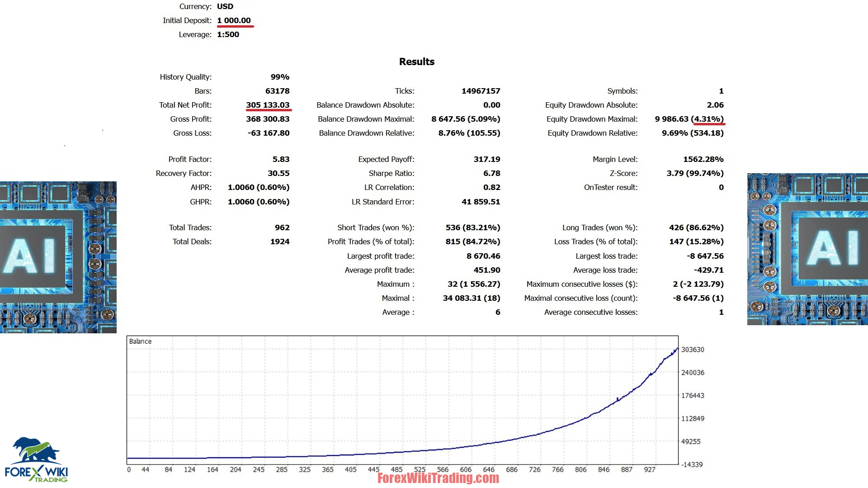Click the Equity Drawdown Maximal 4.31% value

[708, 119]
